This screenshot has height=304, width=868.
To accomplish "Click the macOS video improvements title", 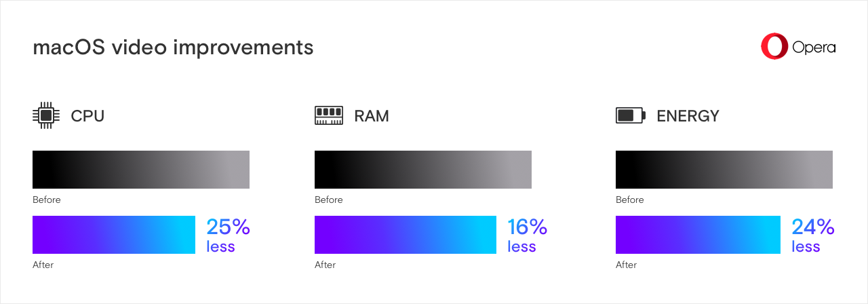I will [x=173, y=48].
